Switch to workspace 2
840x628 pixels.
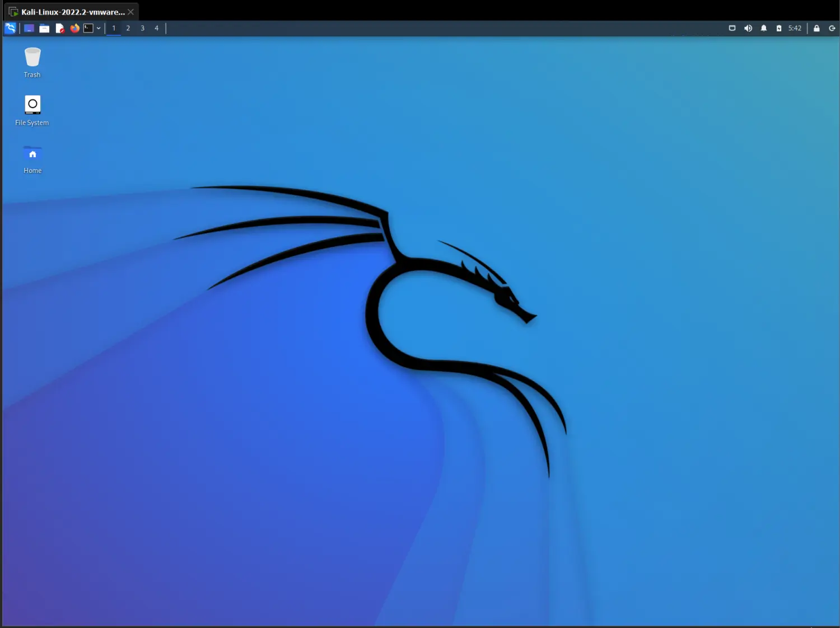click(x=128, y=28)
